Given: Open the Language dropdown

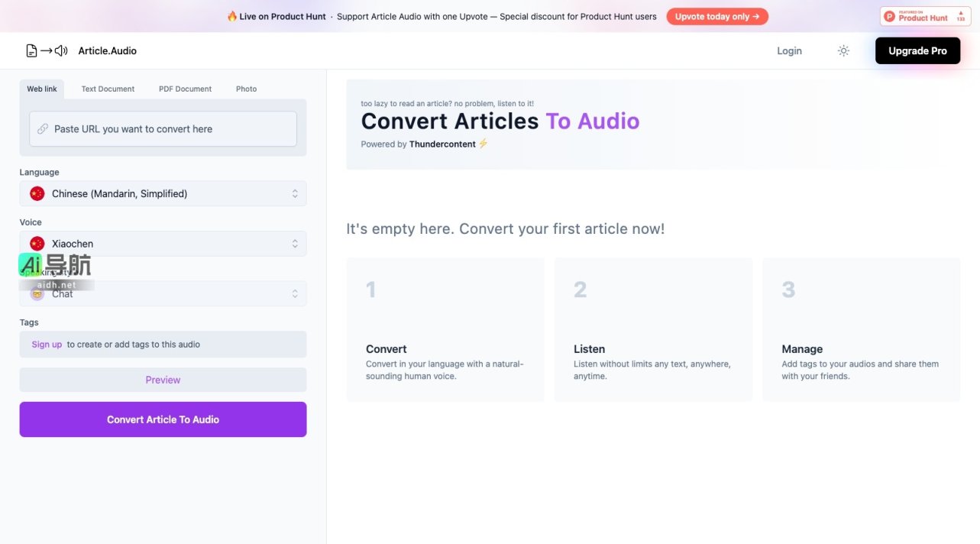Looking at the screenshot, I should pyautogui.click(x=163, y=194).
